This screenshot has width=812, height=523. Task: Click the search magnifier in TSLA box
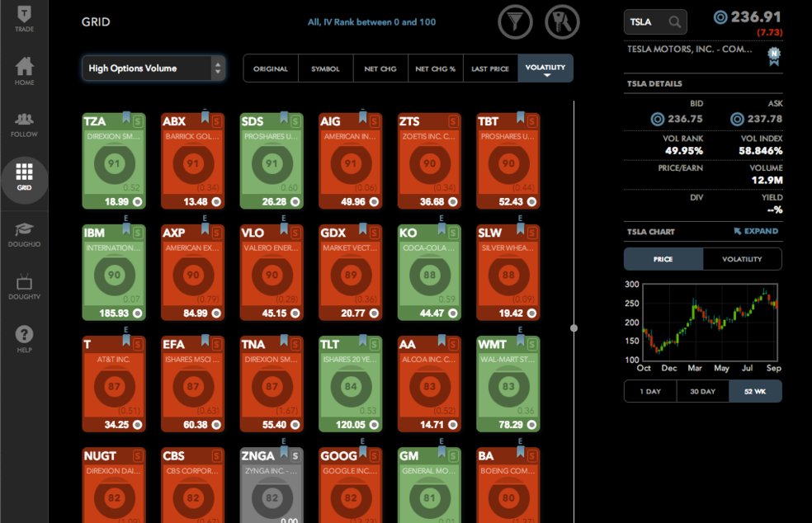[674, 21]
